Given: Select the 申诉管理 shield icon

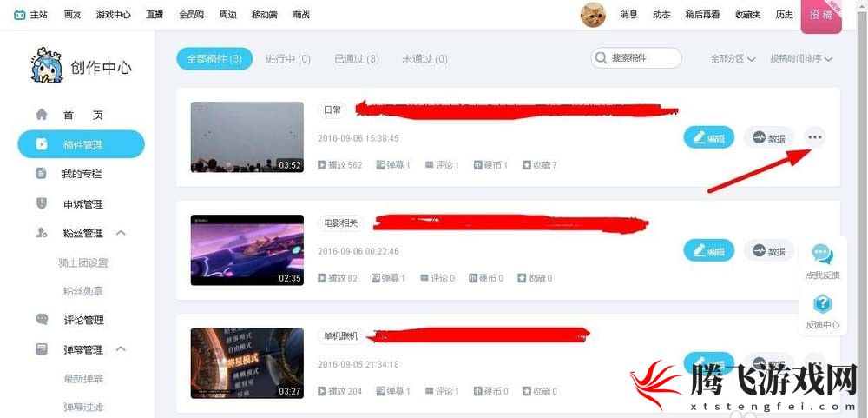Looking at the screenshot, I should tap(42, 203).
